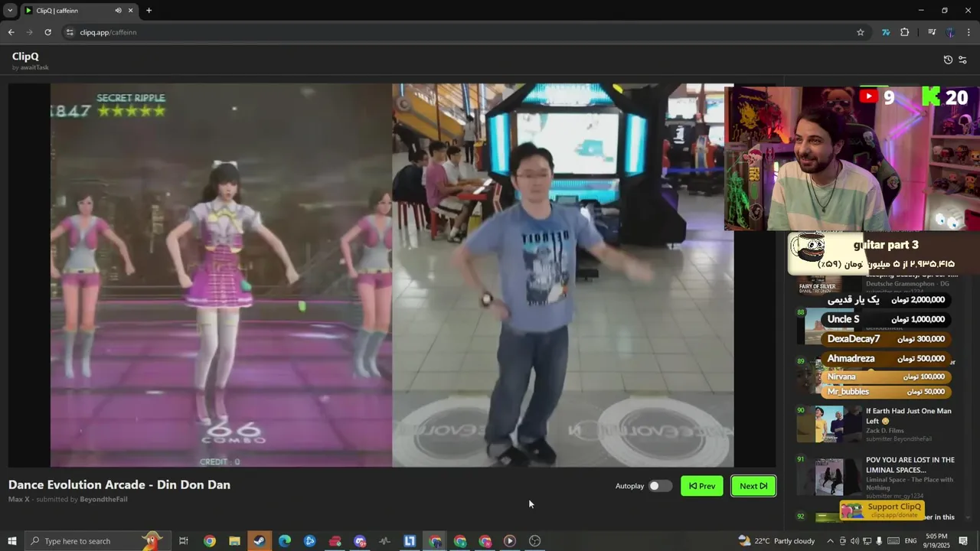Image resolution: width=980 pixels, height=551 pixels.
Task: Open the blue L app in the taskbar
Action: point(410,541)
